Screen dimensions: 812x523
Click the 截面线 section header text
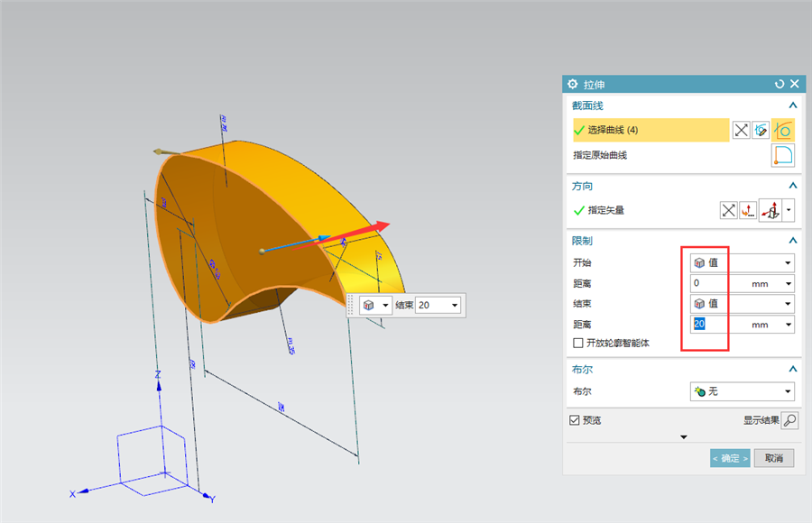click(x=587, y=106)
